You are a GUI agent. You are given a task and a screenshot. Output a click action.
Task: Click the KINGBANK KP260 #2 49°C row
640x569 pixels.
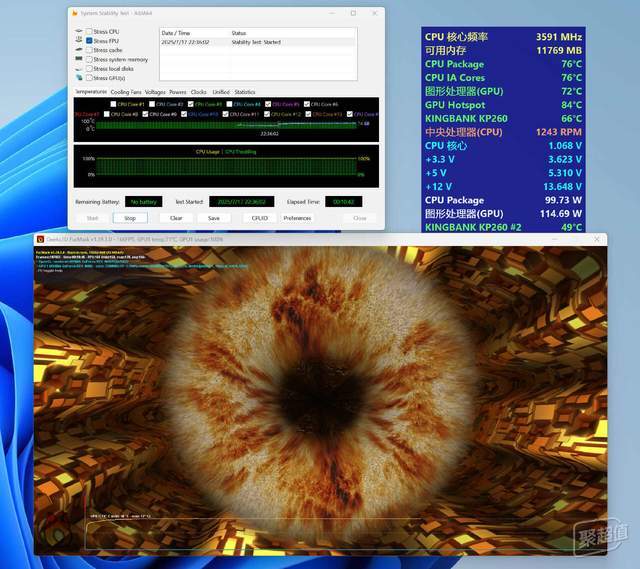503,227
